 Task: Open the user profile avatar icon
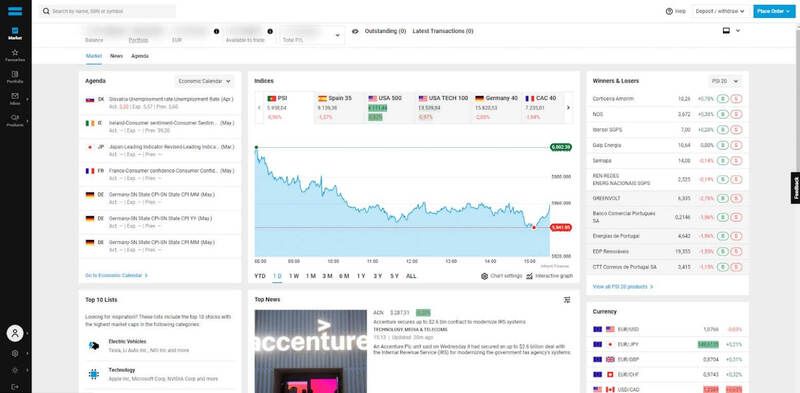pos(15,333)
